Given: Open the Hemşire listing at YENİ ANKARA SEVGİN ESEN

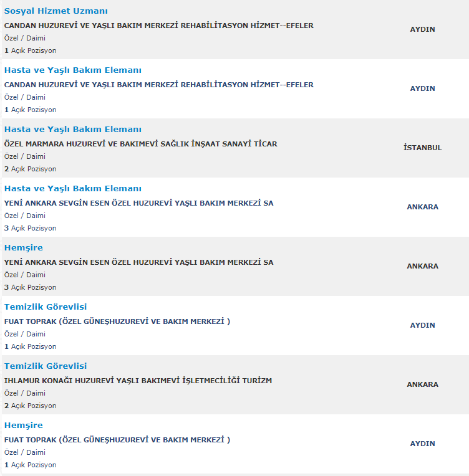Looking at the screenshot, I should tap(23, 248).
